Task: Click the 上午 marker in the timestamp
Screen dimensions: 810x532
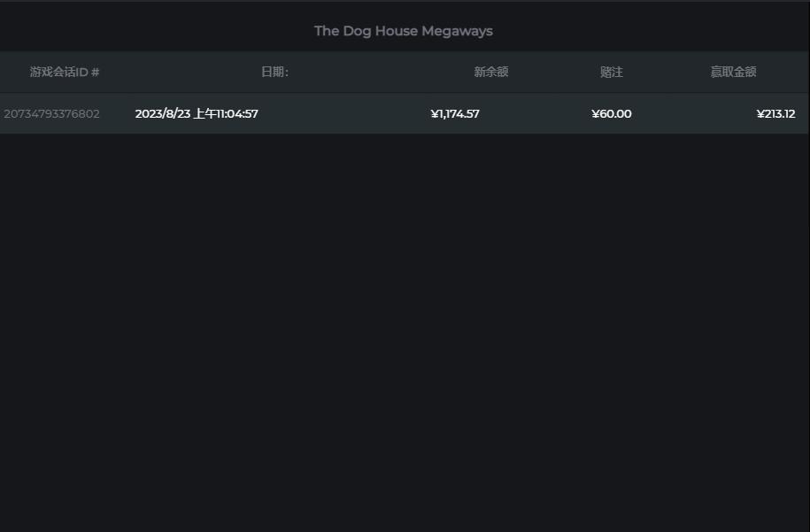Action: tap(204, 113)
